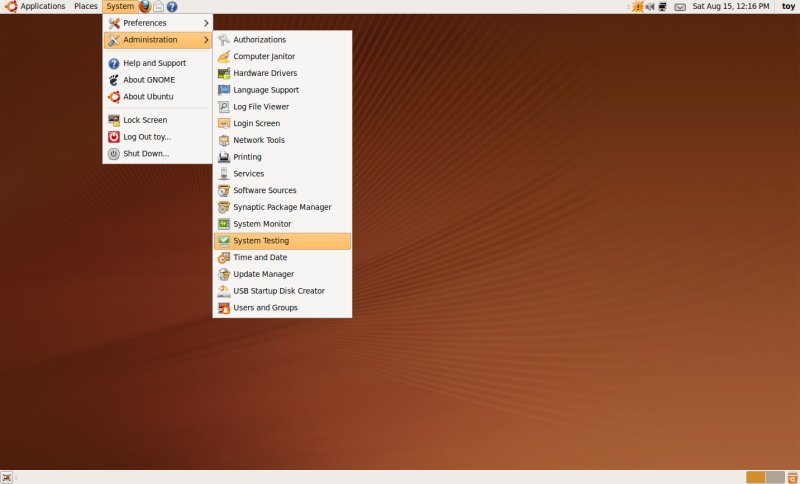Image resolution: width=800 pixels, height=484 pixels.
Task: Click the "Hardware Drivers" text label
Action: (265, 73)
